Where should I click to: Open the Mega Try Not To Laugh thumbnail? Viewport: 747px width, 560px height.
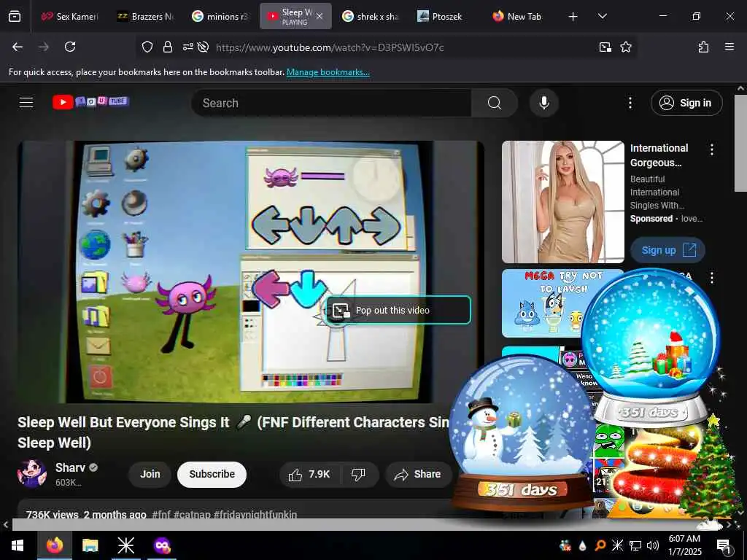pyautogui.click(x=543, y=303)
